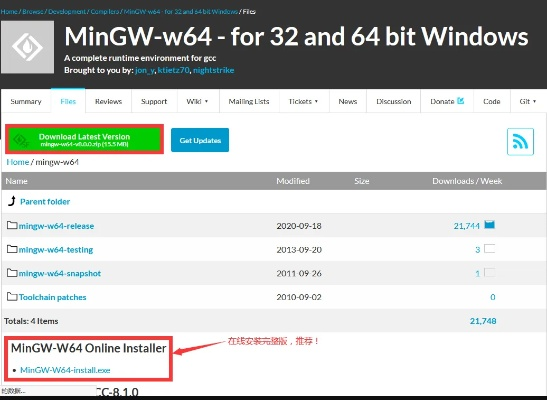
Task: Click the Home link in files path
Action: click(17, 162)
